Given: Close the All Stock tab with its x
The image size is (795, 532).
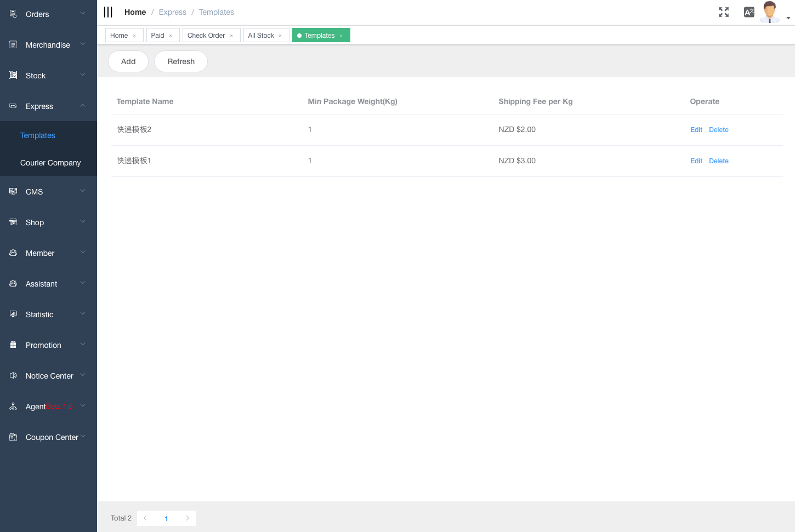Looking at the screenshot, I should pyautogui.click(x=281, y=35).
